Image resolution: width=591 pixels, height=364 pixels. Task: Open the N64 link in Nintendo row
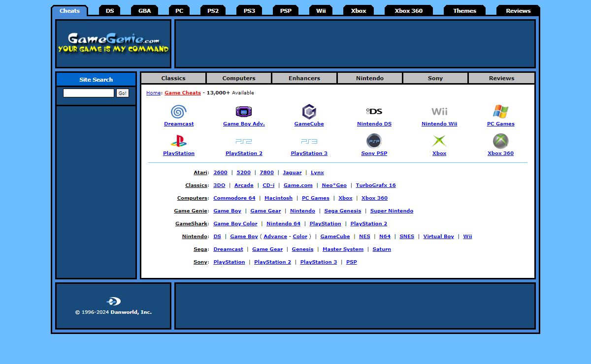pyautogui.click(x=385, y=237)
